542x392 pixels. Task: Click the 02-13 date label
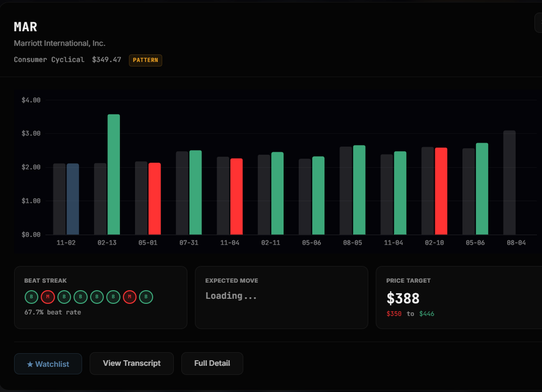(107, 243)
